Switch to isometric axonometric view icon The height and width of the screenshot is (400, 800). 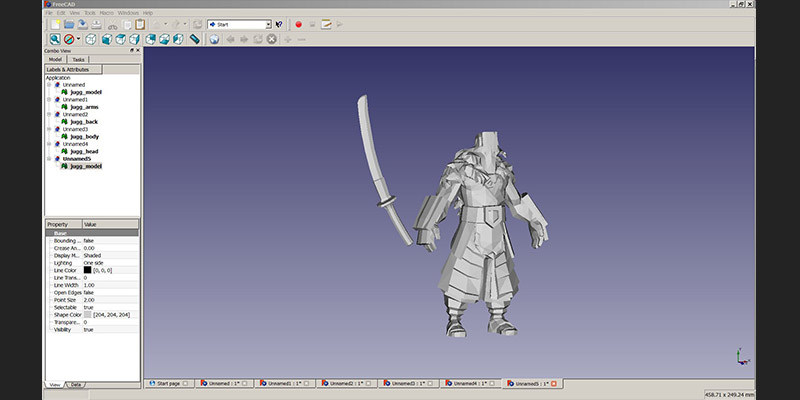pyautogui.click(x=90, y=39)
